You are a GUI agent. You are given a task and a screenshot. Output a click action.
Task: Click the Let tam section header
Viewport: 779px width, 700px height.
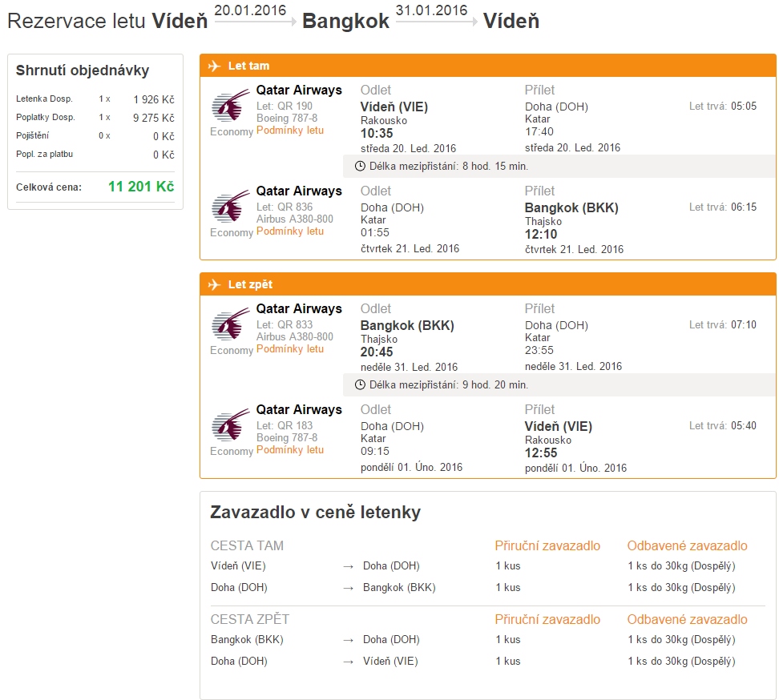coord(488,66)
